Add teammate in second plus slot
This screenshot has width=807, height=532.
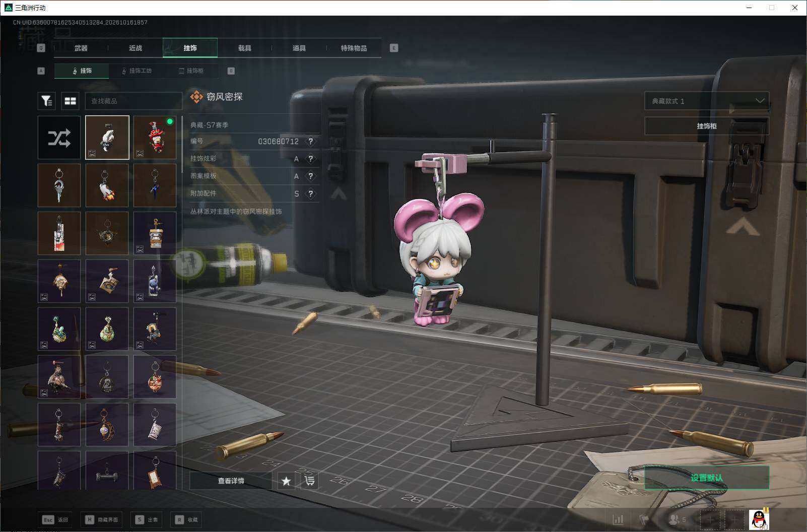pos(734,519)
